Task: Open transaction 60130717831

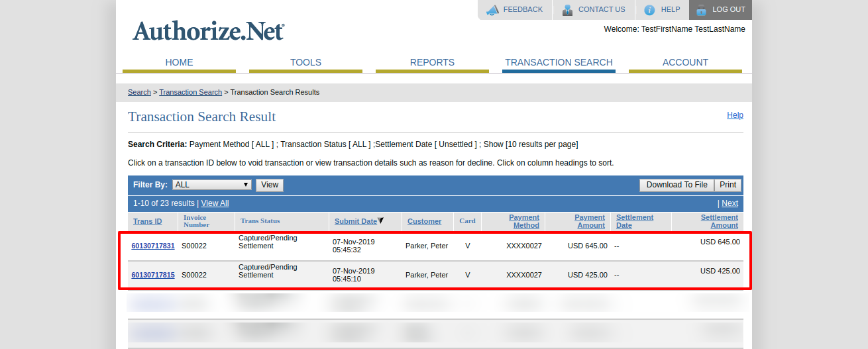Action: (x=153, y=246)
